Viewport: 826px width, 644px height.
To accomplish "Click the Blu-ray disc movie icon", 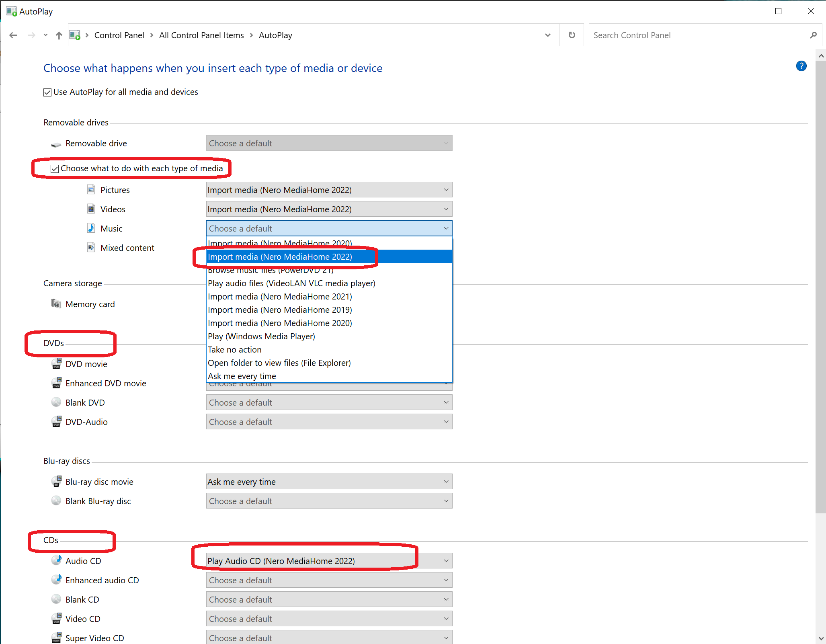I will 57,482.
